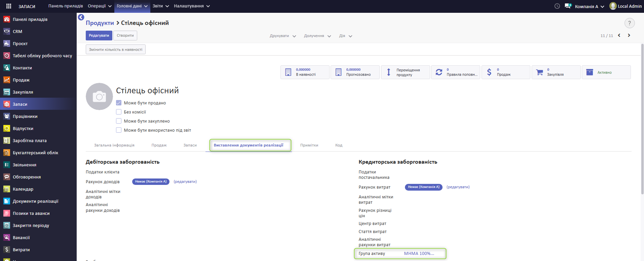This screenshot has width=644, height=261.
Task: Switch to the Запаси tab
Action: [x=190, y=145]
